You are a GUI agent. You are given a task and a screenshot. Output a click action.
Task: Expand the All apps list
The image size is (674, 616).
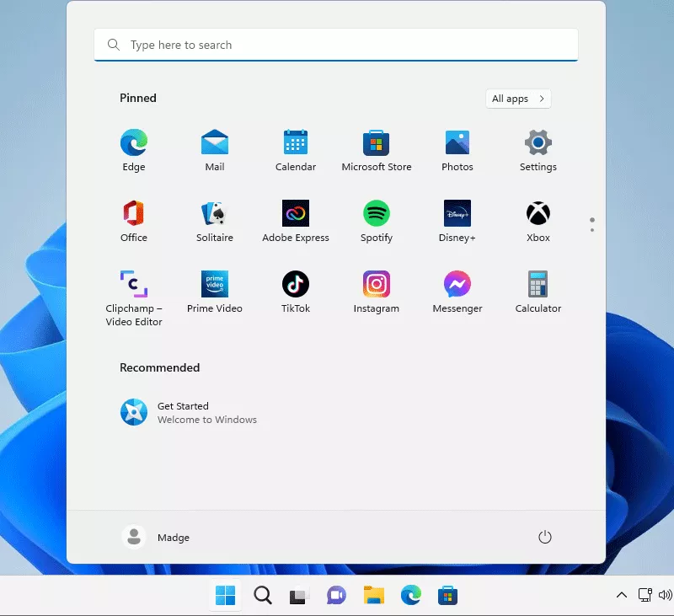click(517, 99)
